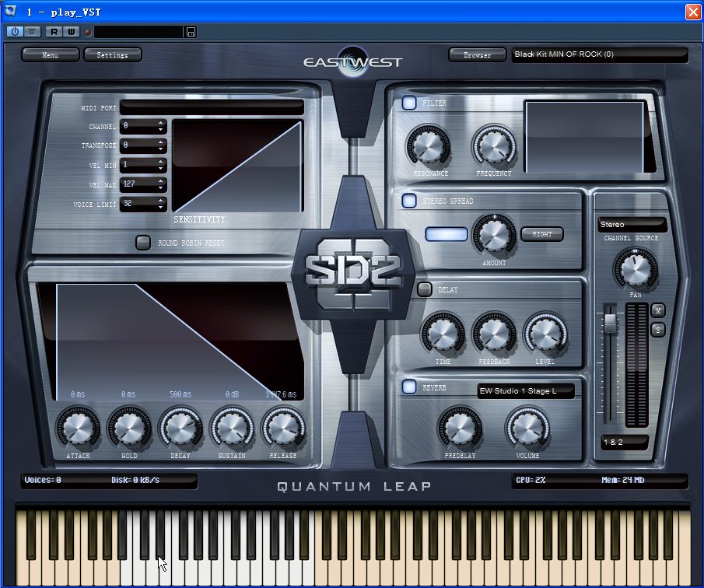Image resolution: width=704 pixels, height=588 pixels.
Task: Enable the Filter section toggle
Action: pos(409,103)
